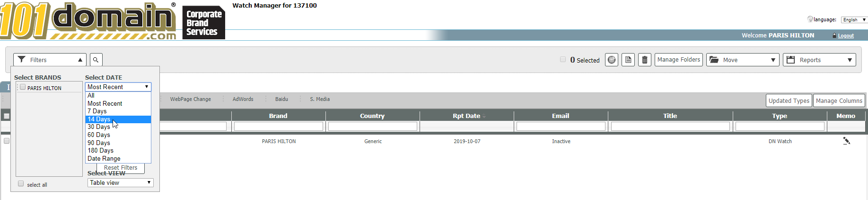Click the document export icon button
This screenshot has height=200, width=868.
(628, 60)
